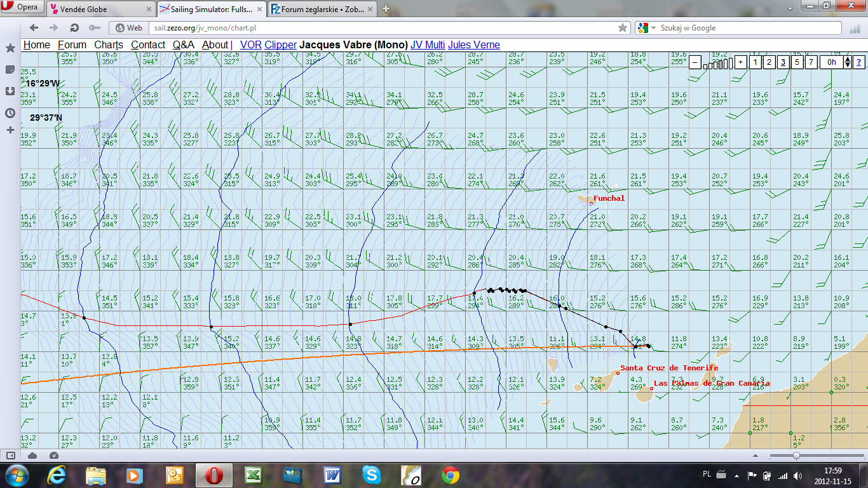Bookmark page with the star in address bar
This screenshot has height=488, width=868.
click(x=623, y=28)
